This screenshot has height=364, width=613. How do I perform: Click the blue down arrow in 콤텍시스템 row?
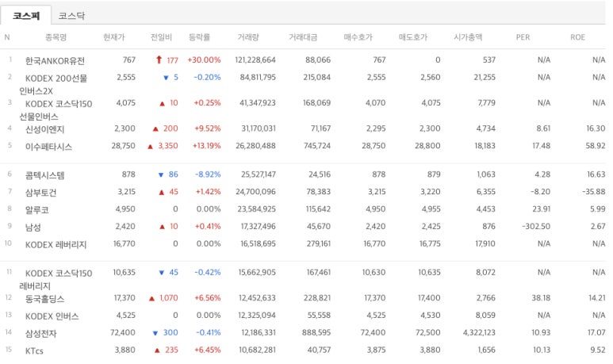tap(161, 174)
